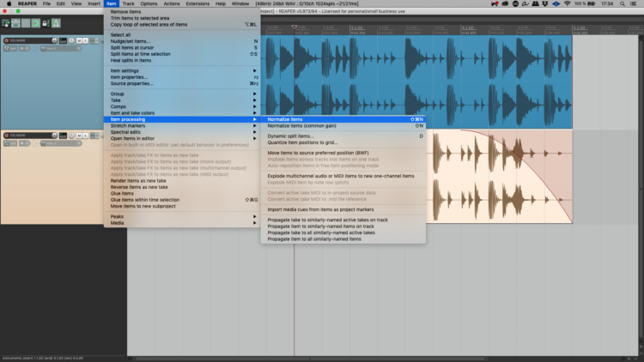Screen dimensions: 644x362
Task: Toggle record monitoring on first track
Action: [x=35, y=48]
